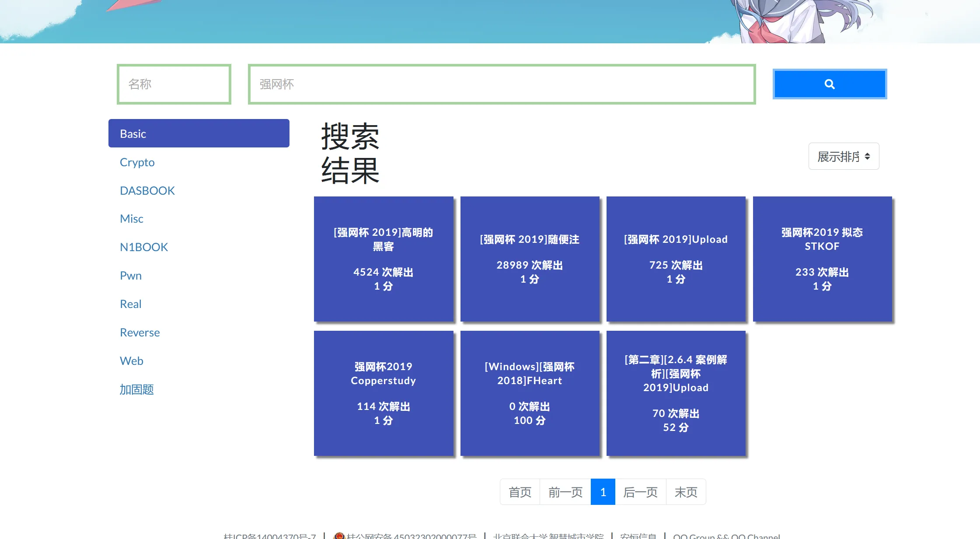Open the DASBOOK category

[x=147, y=191]
